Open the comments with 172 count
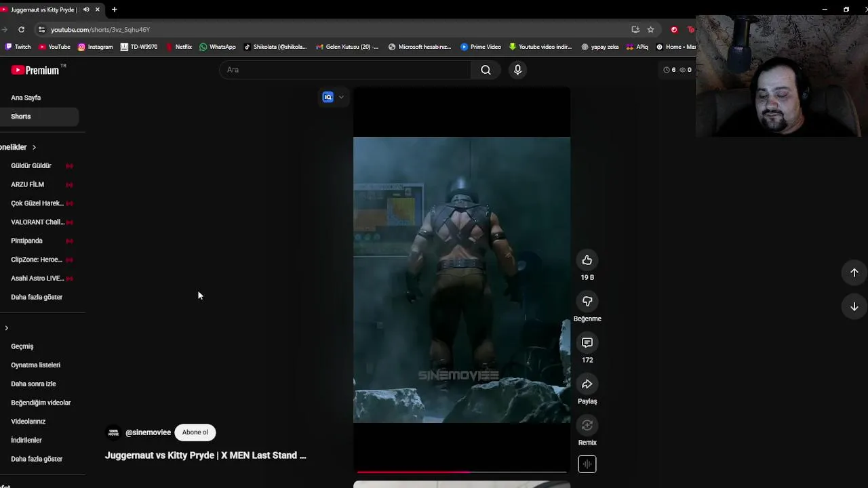This screenshot has width=868, height=488. coord(587,343)
